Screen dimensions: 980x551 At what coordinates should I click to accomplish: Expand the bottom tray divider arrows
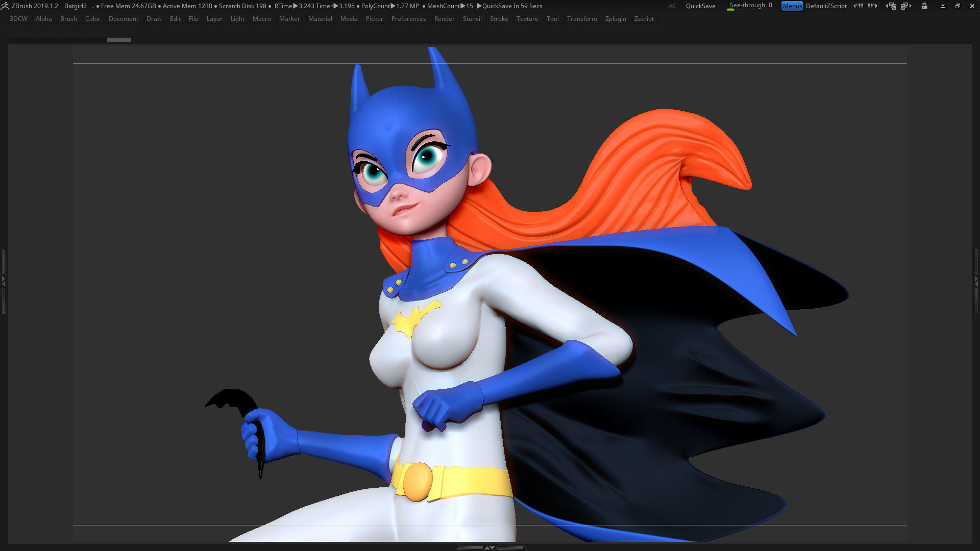pyautogui.click(x=489, y=547)
